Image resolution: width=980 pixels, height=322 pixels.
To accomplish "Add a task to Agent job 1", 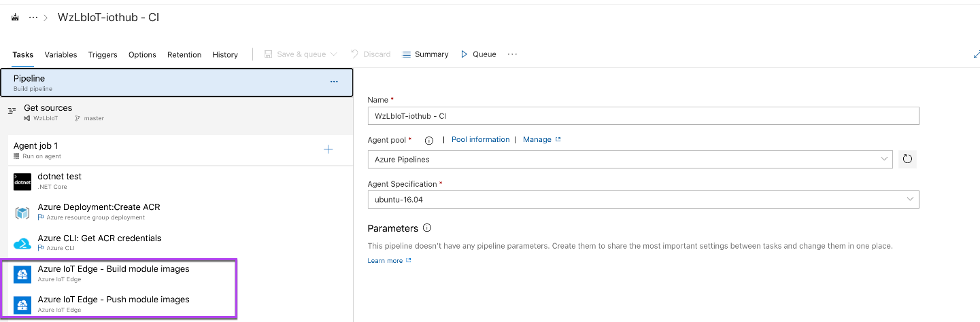I will (328, 149).
